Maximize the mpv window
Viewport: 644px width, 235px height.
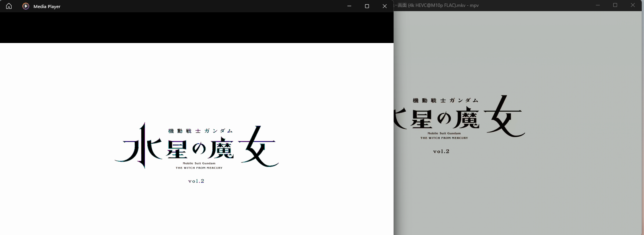[615, 5]
